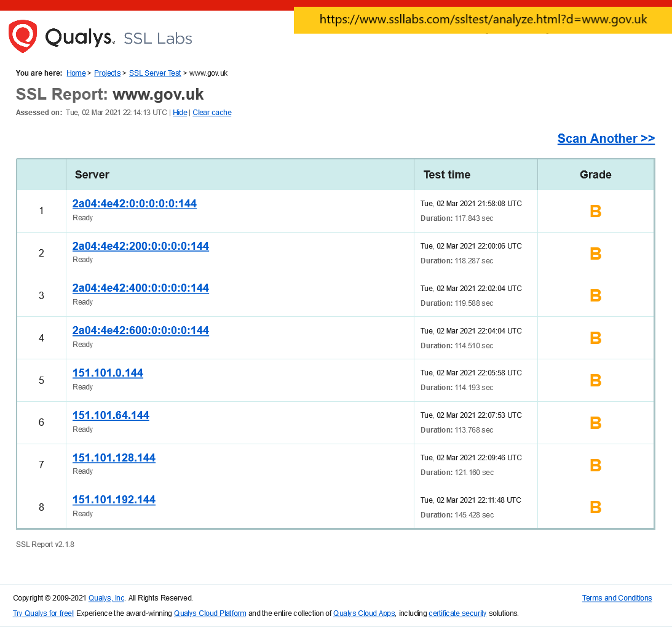Open server 151.101.192.144 report

click(114, 500)
